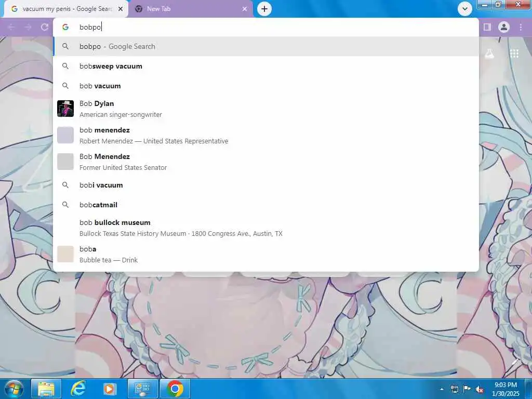Viewport: 532px width, 399px height.
Task: Customize the page with the pencil icon
Action: click(x=515, y=362)
